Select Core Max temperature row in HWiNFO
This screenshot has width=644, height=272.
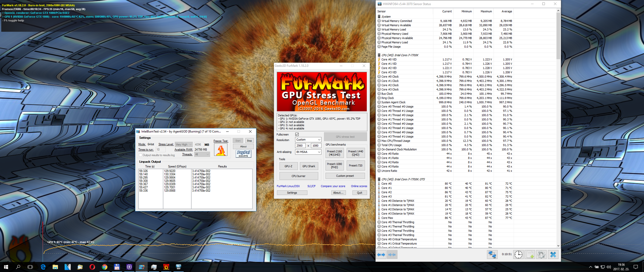click(x=445, y=218)
